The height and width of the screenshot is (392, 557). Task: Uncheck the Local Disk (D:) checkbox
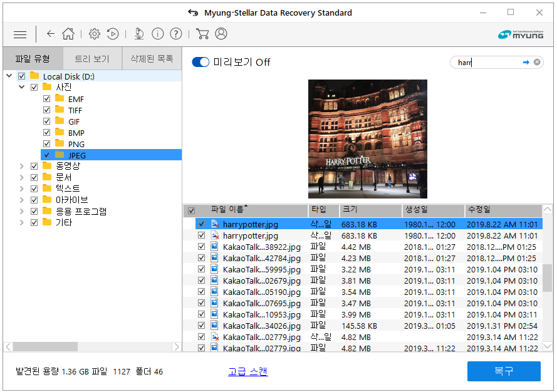22,76
